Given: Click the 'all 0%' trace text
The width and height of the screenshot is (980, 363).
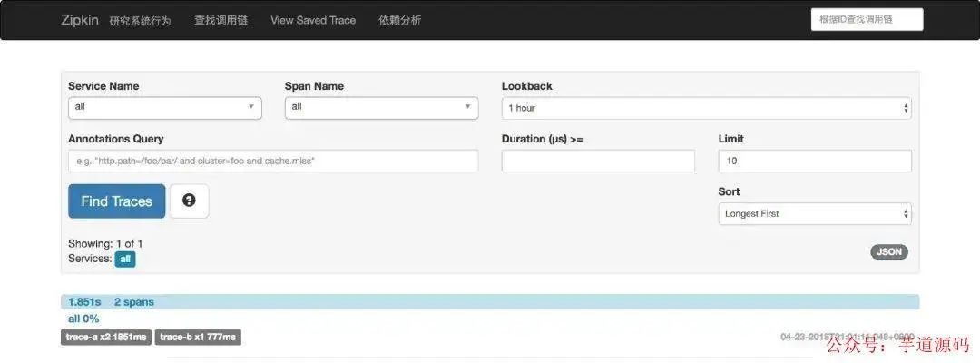Looking at the screenshot, I should 83,319.
